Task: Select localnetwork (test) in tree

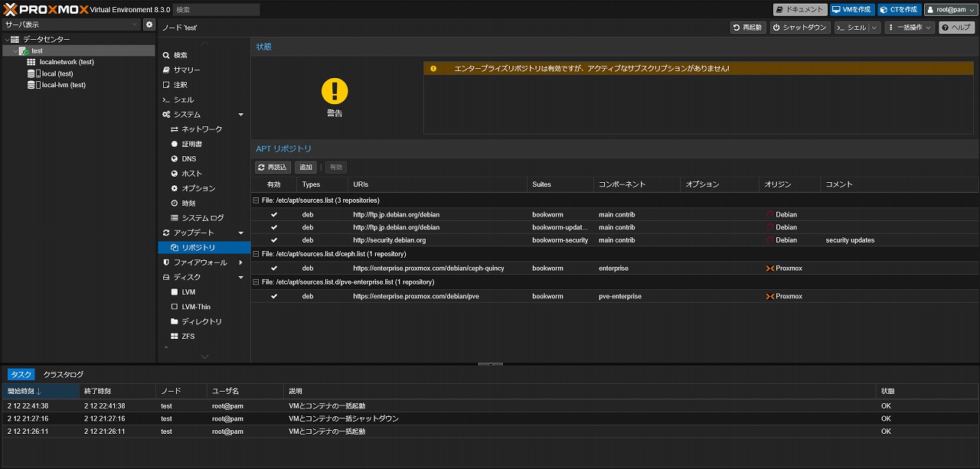Action: click(67, 62)
